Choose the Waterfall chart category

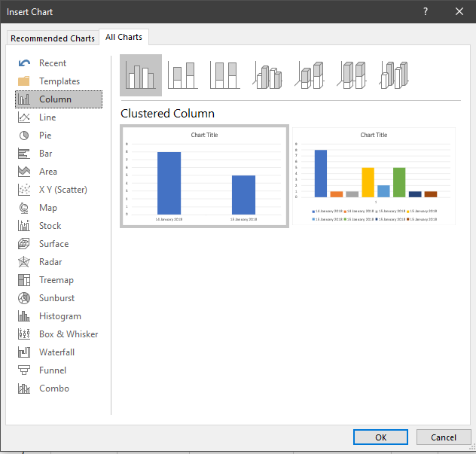tap(59, 352)
